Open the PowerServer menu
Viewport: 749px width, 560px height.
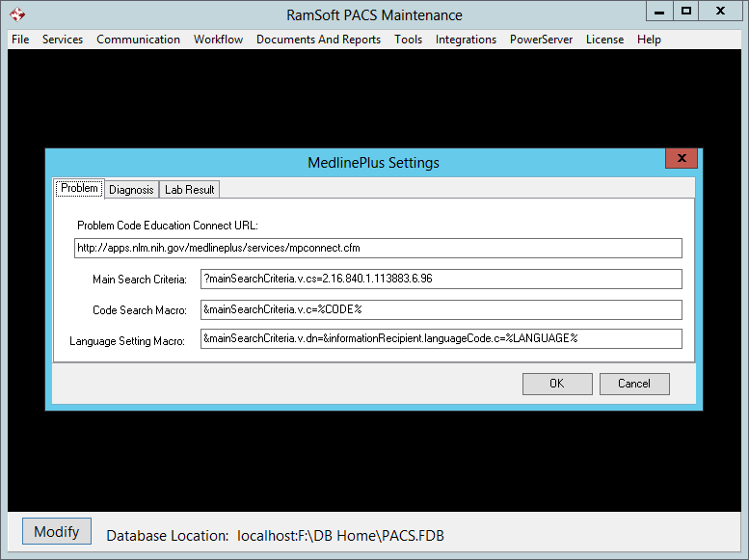coord(541,40)
